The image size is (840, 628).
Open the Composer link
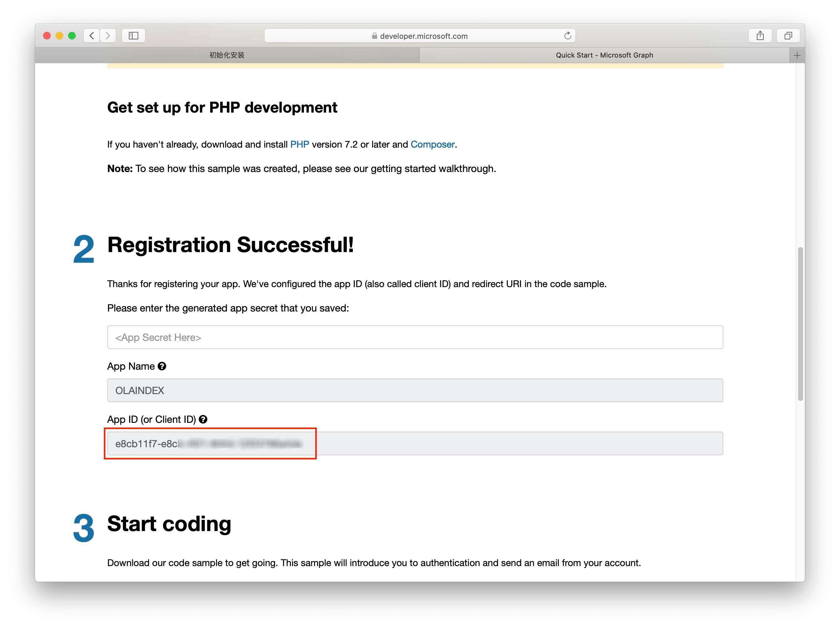tap(432, 144)
